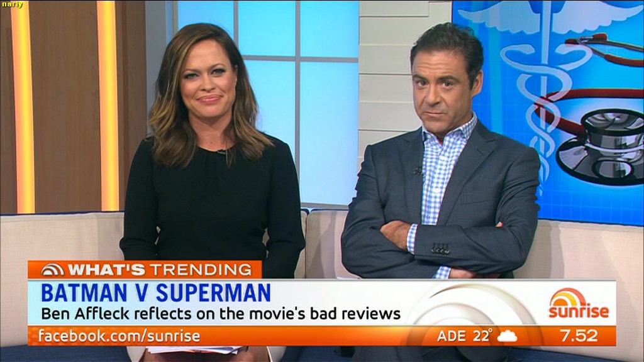Click the Sunrise logo beside What's Trending
The image size is (644, 362).
coord(52,270)
